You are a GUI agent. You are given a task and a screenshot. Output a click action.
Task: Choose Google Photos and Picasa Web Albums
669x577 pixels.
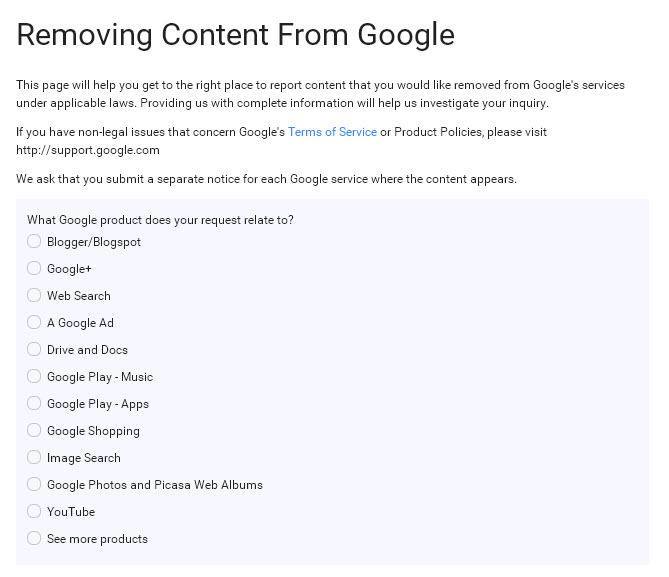[34, 484]
